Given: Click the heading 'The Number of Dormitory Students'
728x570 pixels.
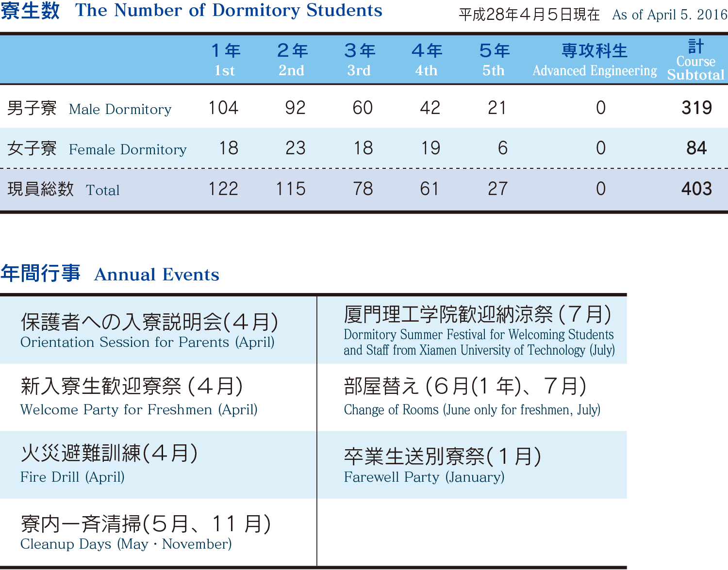Looking at the screenshot, I should pyautogui.click(x=229, y=10).
